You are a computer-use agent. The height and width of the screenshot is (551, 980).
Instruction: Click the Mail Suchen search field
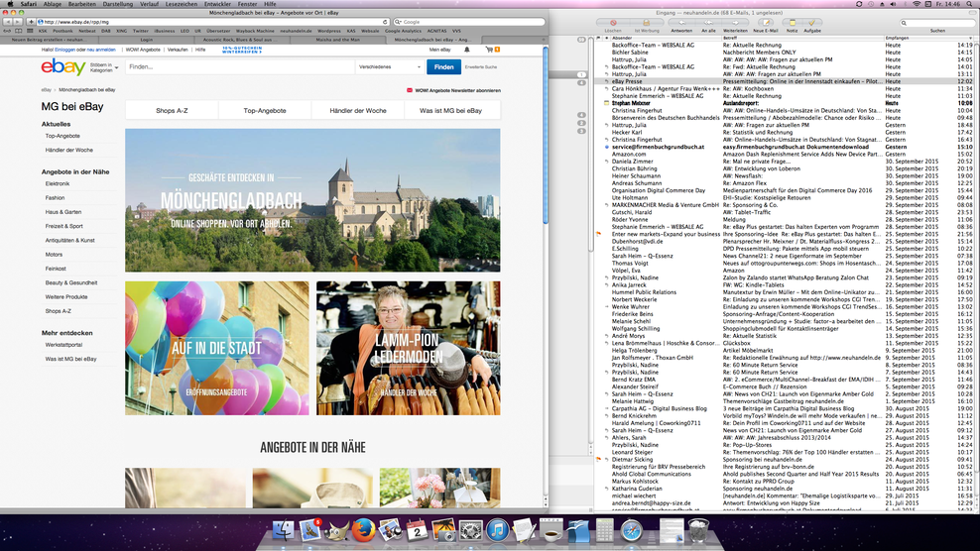(x=937, y=23)
